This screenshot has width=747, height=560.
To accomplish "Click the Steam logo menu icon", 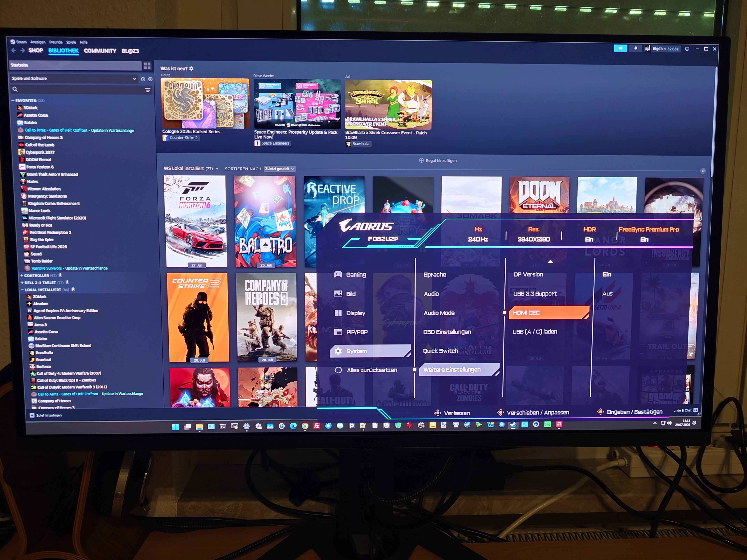I will (12, 42).
